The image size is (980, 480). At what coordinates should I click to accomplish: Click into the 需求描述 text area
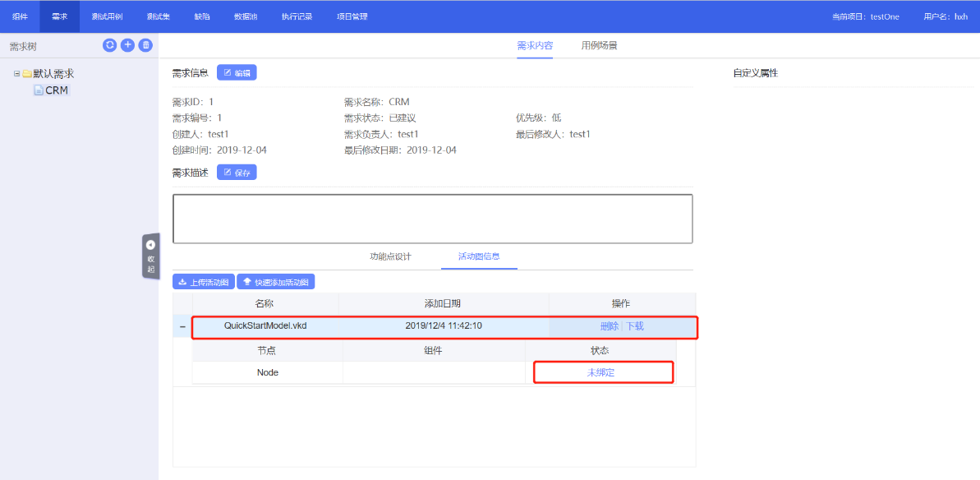point(432,219)
